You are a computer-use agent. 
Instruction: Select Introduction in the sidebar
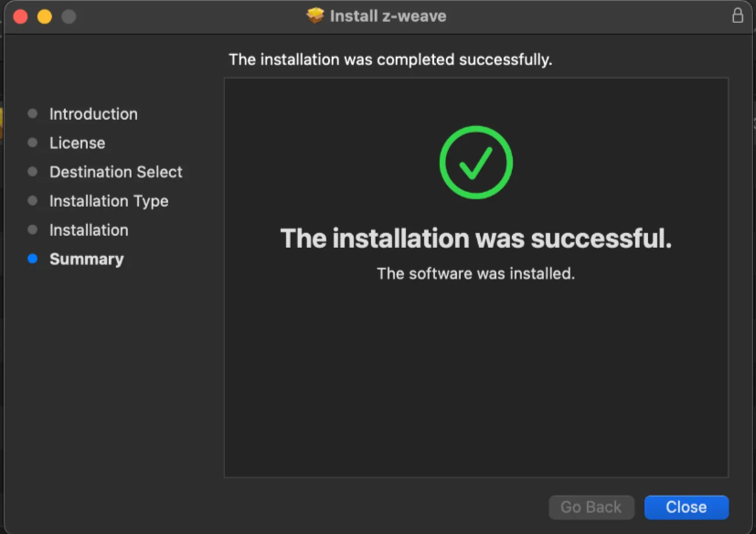92,113
